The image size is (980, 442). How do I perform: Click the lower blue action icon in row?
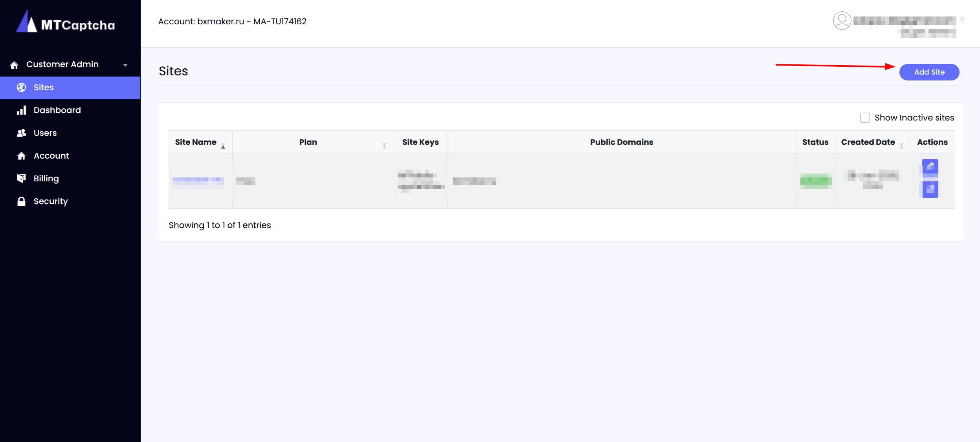930,190
